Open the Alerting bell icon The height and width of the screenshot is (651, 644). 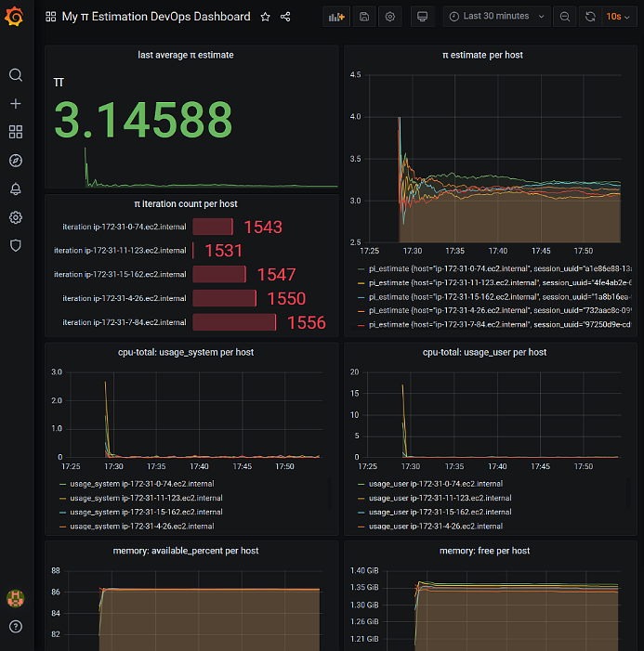pyautogui.click(x=15, y=189)
